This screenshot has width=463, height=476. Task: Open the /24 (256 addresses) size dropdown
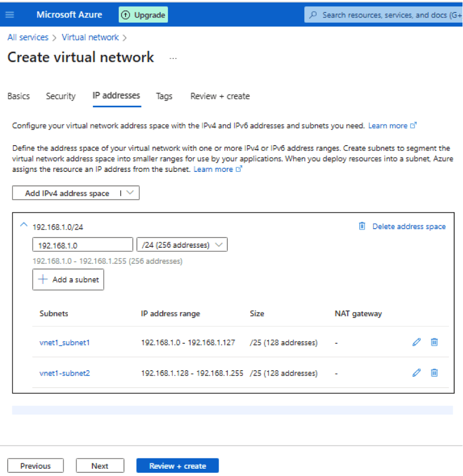click(181, 245)
